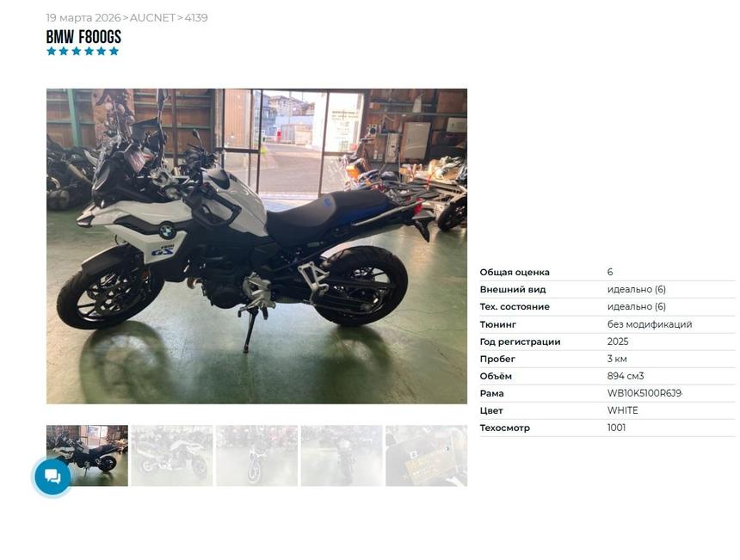Select the fourth thumbnail showing rear view
Screen dimensions: 740x560
[342, 455]
